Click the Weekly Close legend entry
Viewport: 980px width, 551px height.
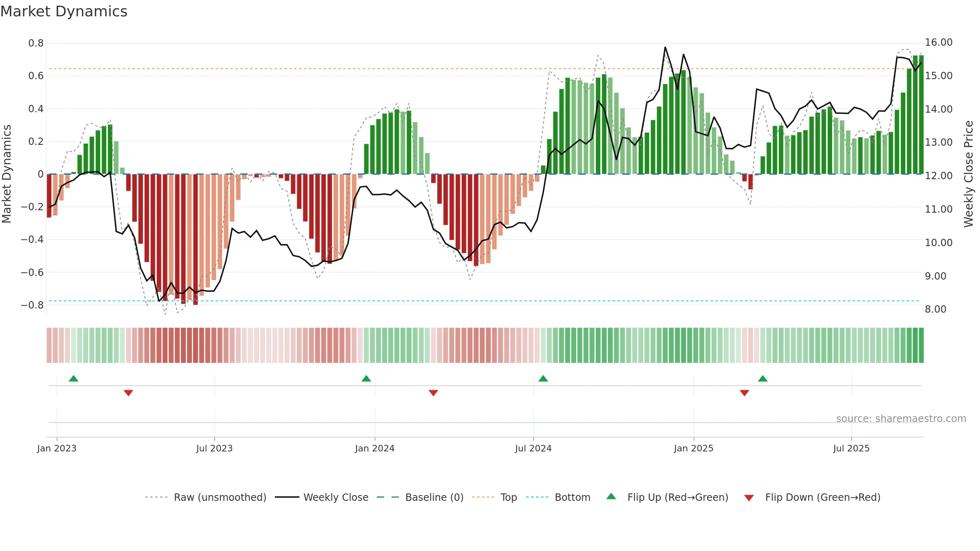pos(322,497)
